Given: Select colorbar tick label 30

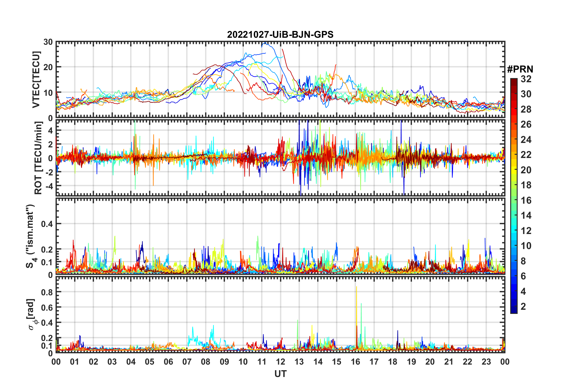Looking at the screenshot, I should coord(526,94).
